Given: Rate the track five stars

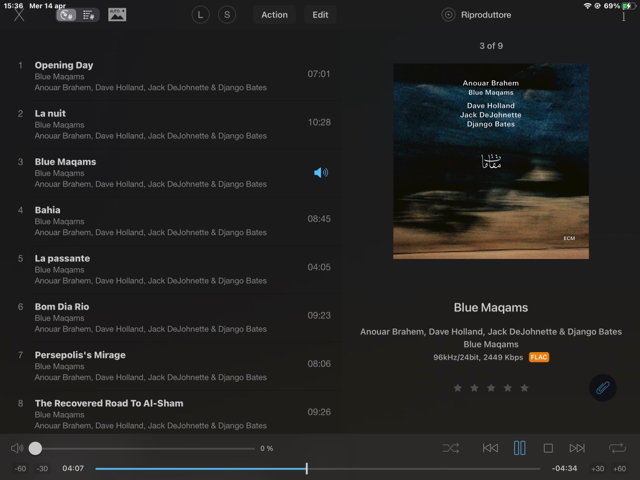Looking at the screenshot, I should (524, 388).
